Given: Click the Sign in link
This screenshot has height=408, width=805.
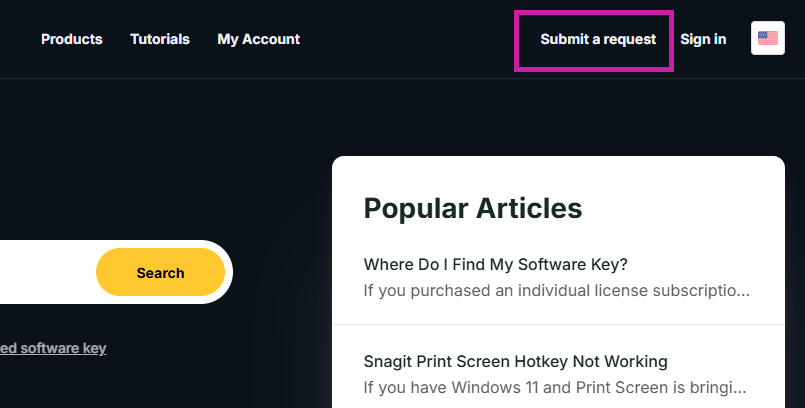Looking at the screenshot, I should tap(703, 39).
